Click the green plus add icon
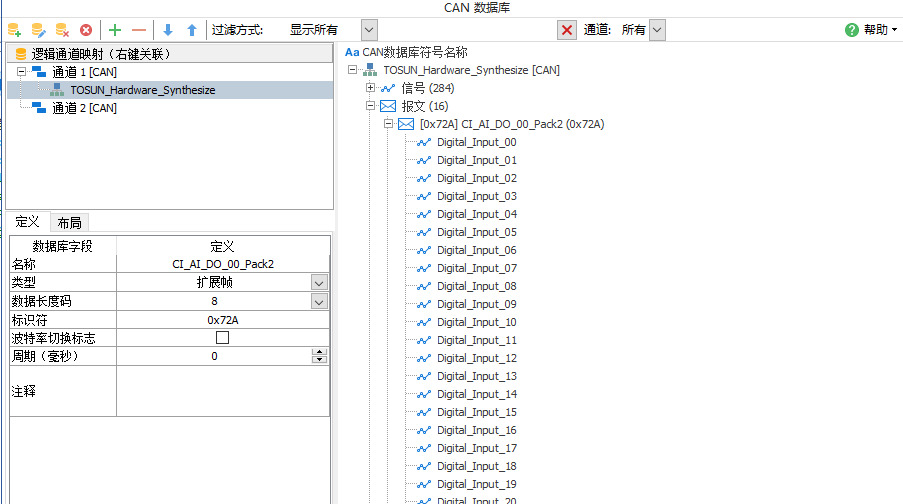Viewport: 903px width, 504px height. 115,30
